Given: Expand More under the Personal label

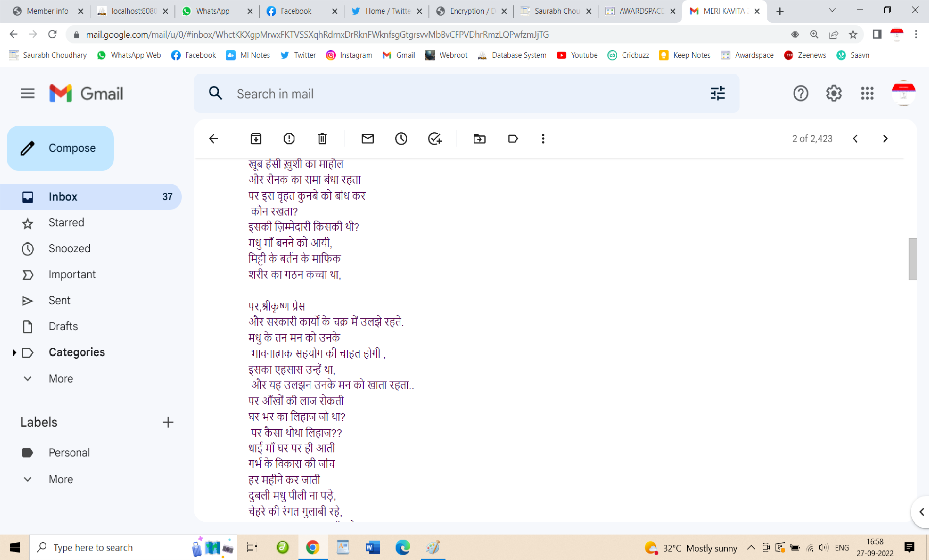Looking at the screenshot, I should [x=61, y=479].
